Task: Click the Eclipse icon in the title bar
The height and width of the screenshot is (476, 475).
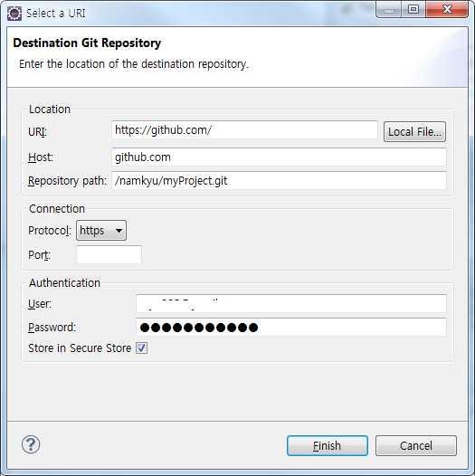Action: click(x=14, y=14)
